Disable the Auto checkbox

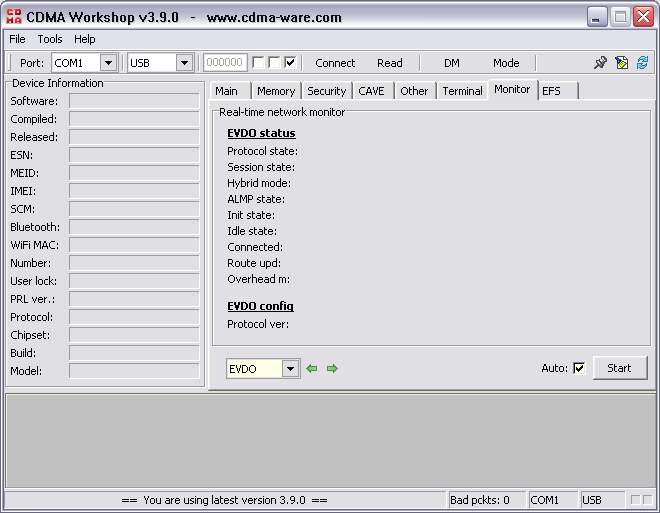click(579, 368)
